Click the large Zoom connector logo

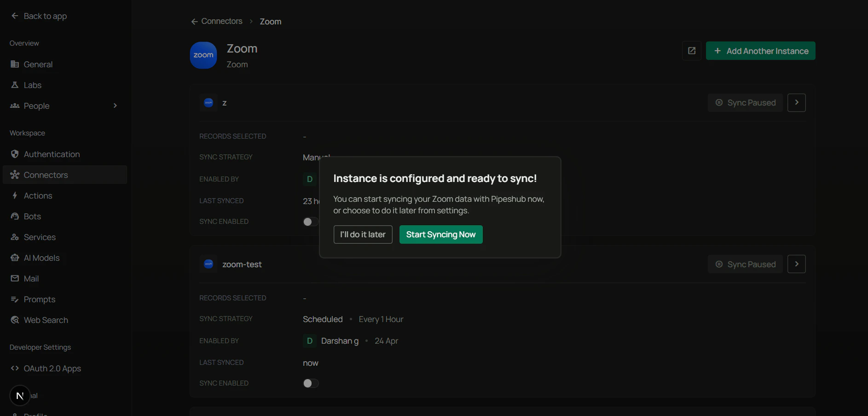[203, 55]
